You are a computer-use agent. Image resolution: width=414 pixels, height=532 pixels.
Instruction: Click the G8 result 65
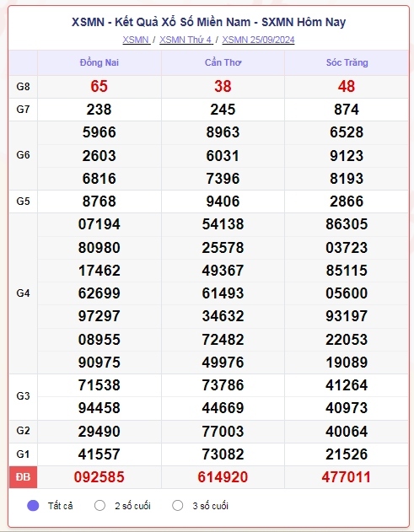point(99,86)
